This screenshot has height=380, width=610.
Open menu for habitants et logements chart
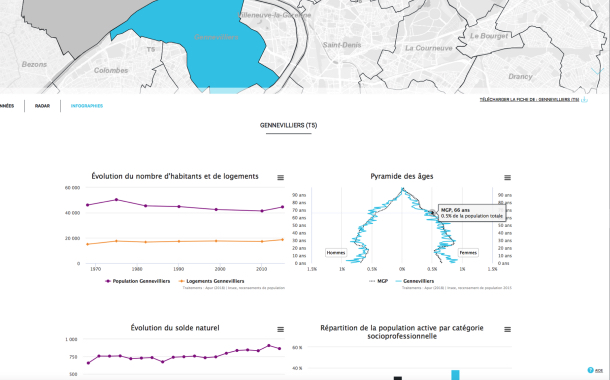(280, 178)
